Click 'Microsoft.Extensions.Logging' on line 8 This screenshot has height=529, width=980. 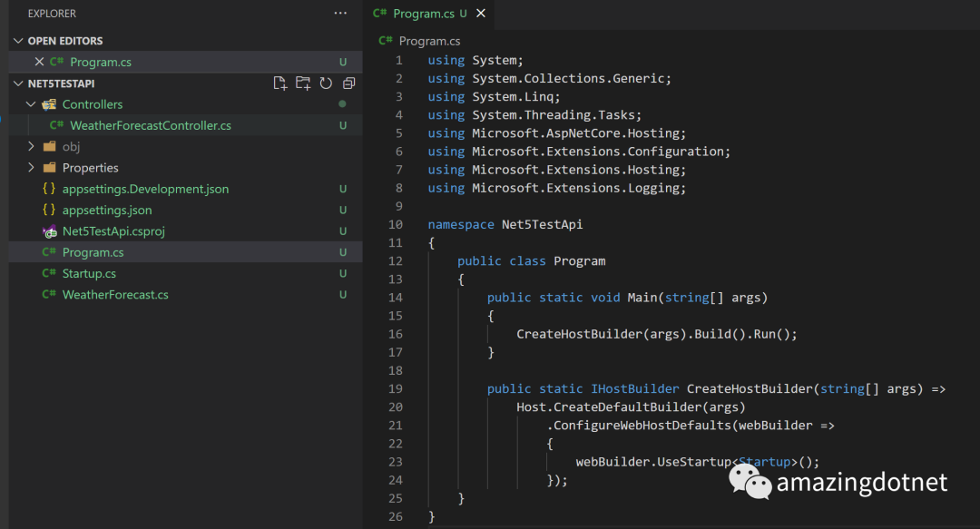[575, 188]
